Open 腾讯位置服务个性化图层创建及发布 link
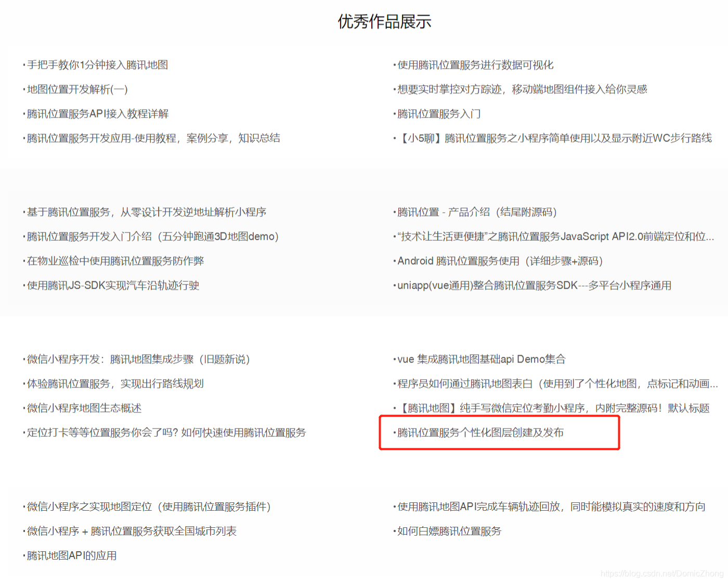This screenshot has height=583, width=728. (x=480, y=433)
